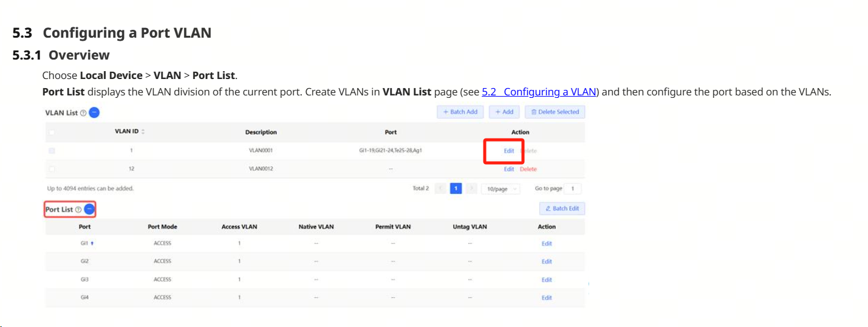Toggle the select-all checkbox in VLAN header
This screenshot has width=868, height=327.
[52, 133]
